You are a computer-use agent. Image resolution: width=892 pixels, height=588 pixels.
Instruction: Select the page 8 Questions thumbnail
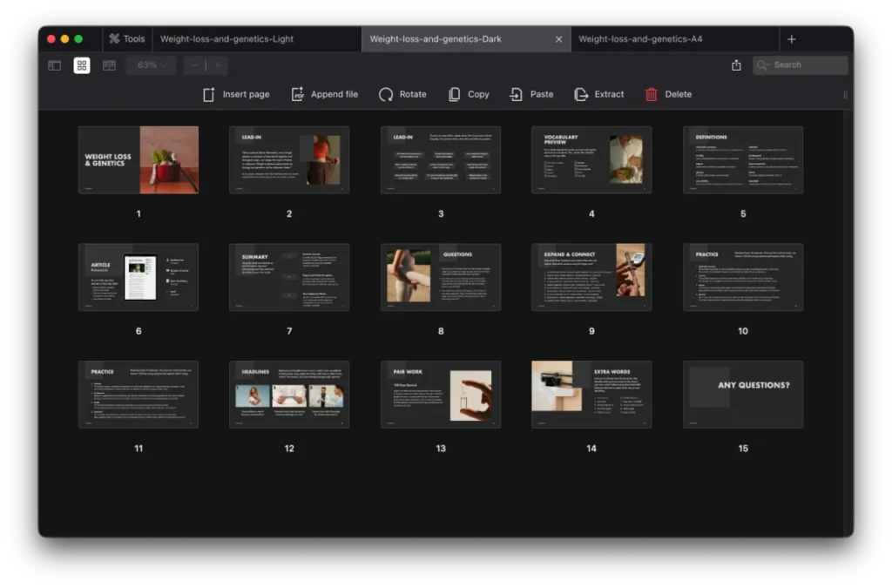point(441,277)
